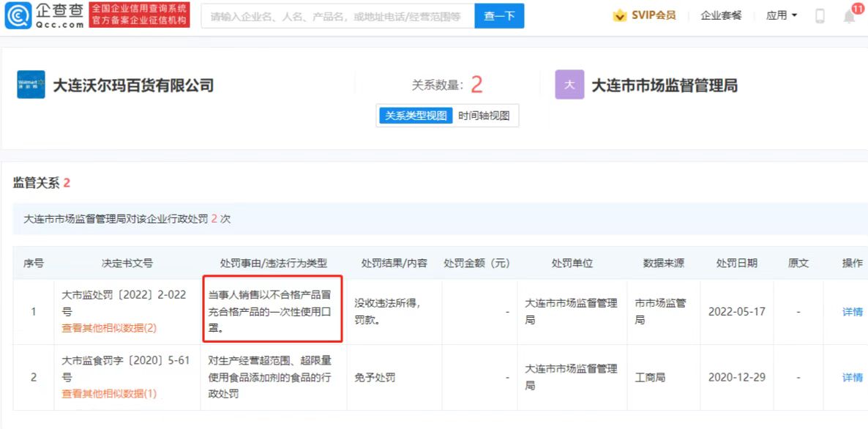The height and width of the screenshot is (429, 868).
Task: Focus the company name search input
Action: 337,15
